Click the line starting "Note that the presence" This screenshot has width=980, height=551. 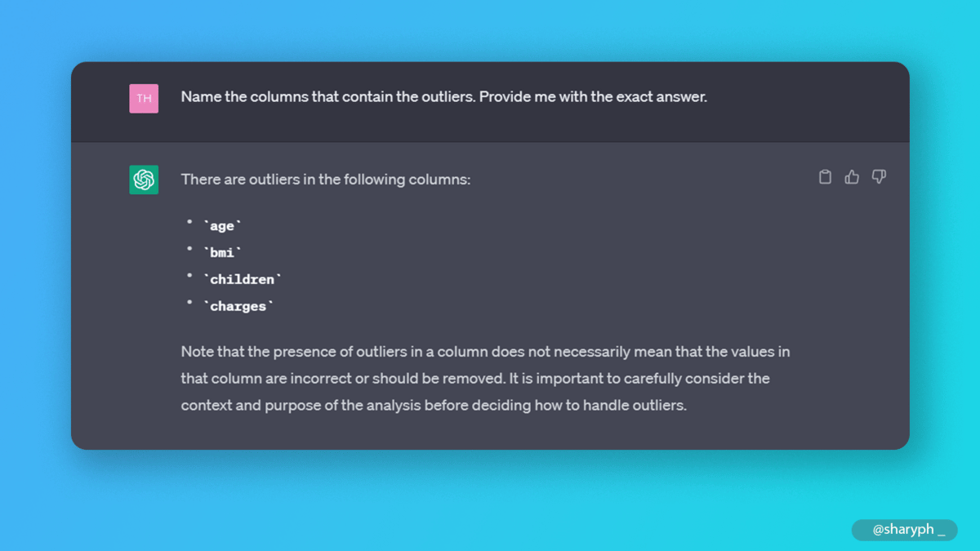click(x=485, y=352)
